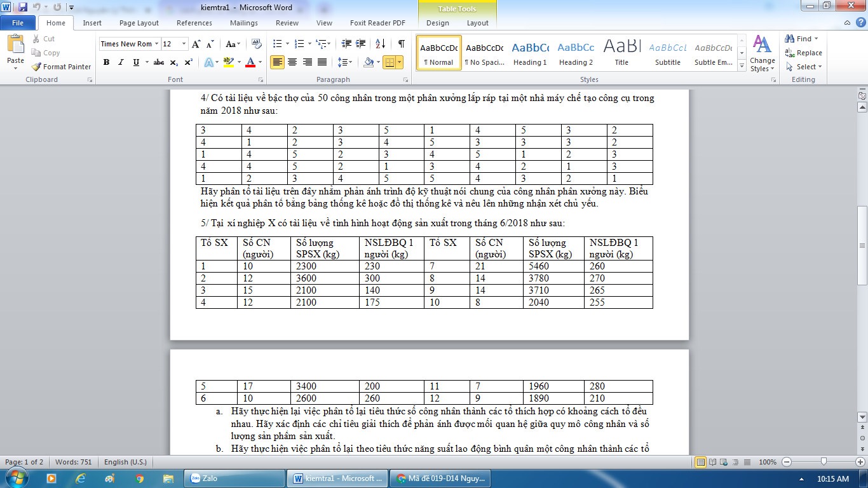The width and height of the screenshot is (868, 488).
Task: Click the Replace button in Editing group
Action: (x=804, y=53)
